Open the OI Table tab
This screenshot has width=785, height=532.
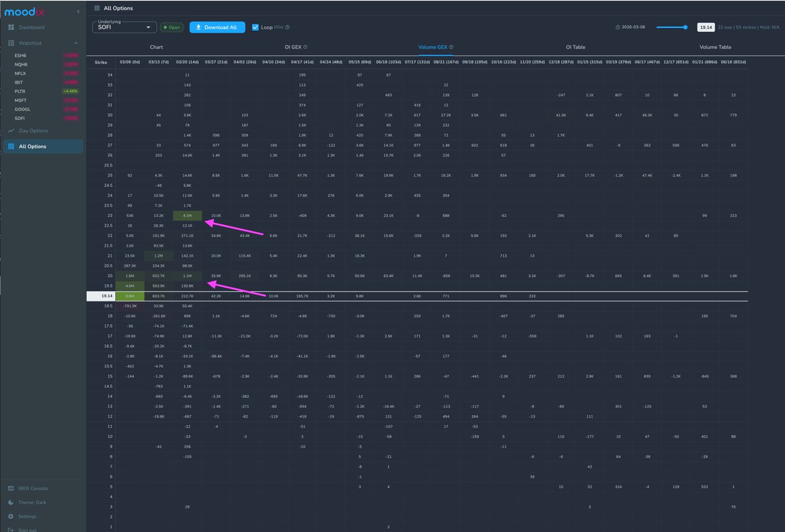point(575,47)
